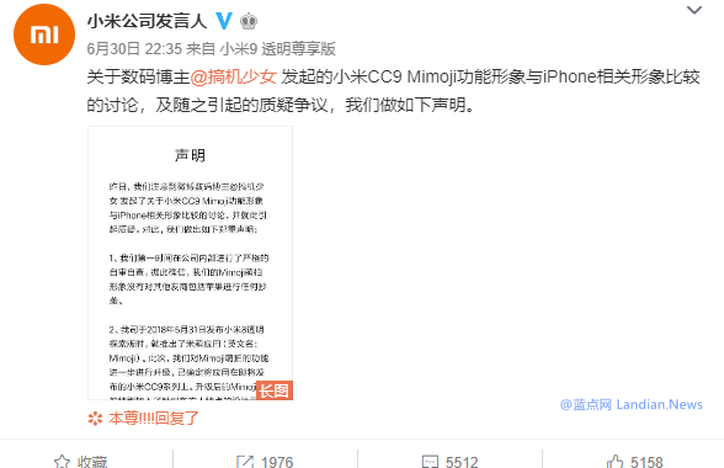Click the star 收藏 favorite icon
The image size is (724, 468).
point(62,462)
